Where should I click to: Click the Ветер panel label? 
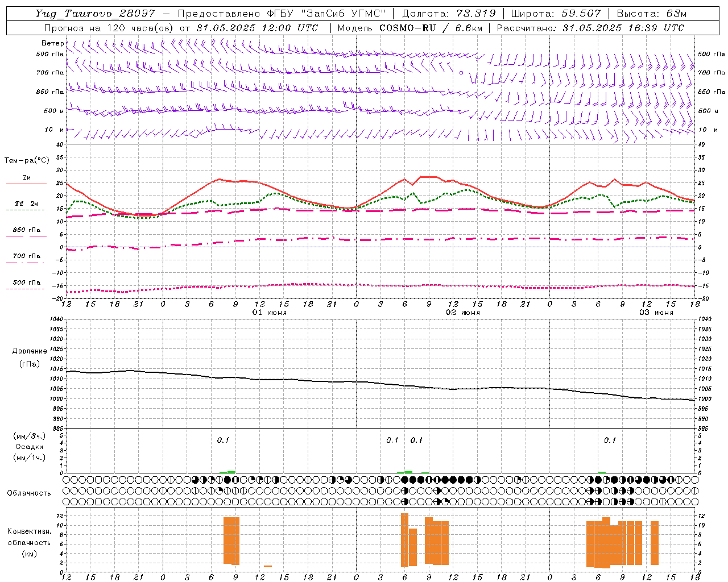pos(52,43)
